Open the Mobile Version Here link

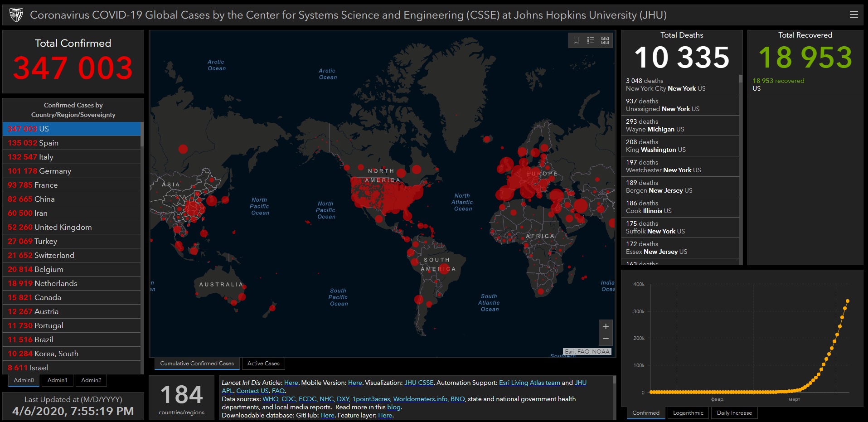[x=355, y=383]
